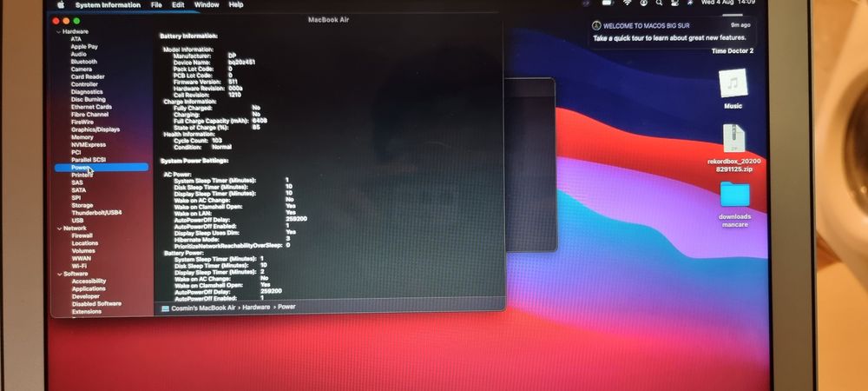Open the Apple menu
This screenshot has height=391, width=868.
(x=61, y=4)
